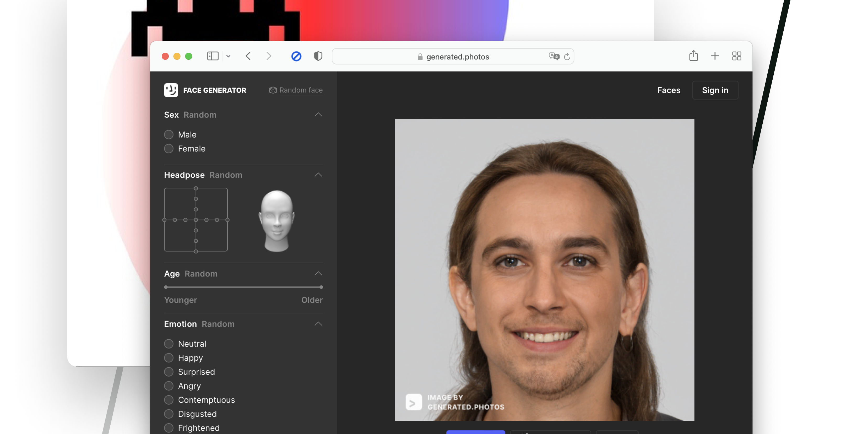Go back with the browser back arrow
Screen dimensions: 868x434
[248, 56]
